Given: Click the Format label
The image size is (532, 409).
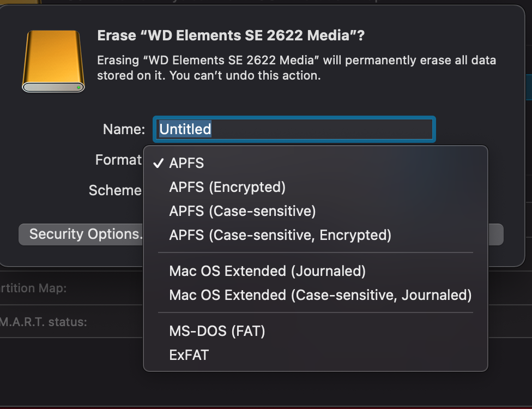Looking at the screenshot, I should [x=118, y=160].
